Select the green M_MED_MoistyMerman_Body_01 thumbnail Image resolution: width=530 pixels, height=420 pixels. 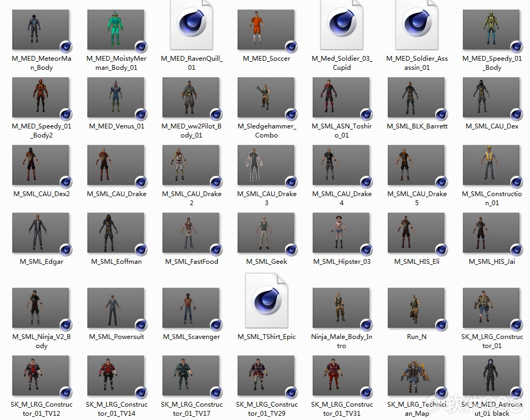(116, 30)
